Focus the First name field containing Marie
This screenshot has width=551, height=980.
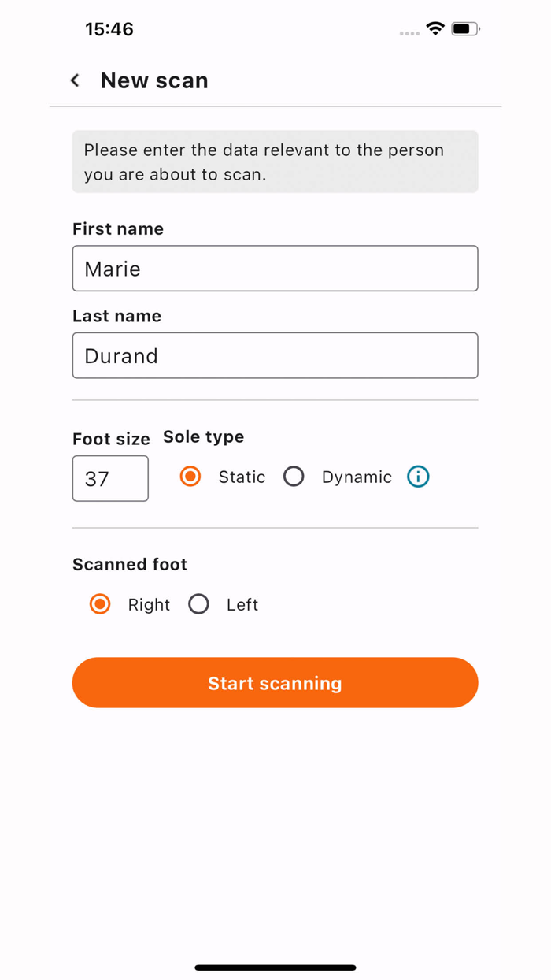click(275, 269)
